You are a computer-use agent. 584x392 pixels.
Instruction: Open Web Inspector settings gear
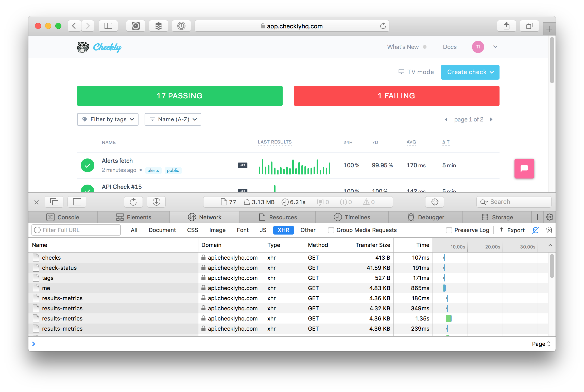pos(549,217)
